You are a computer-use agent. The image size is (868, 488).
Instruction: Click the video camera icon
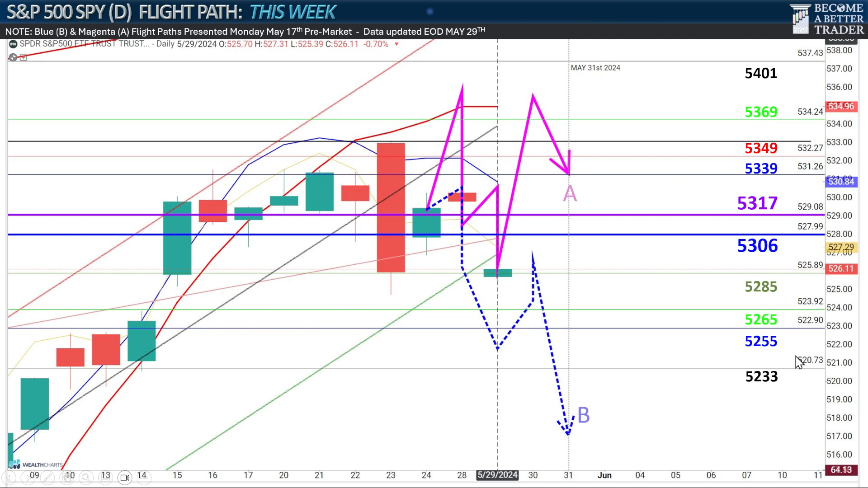[x=125, y=478]
